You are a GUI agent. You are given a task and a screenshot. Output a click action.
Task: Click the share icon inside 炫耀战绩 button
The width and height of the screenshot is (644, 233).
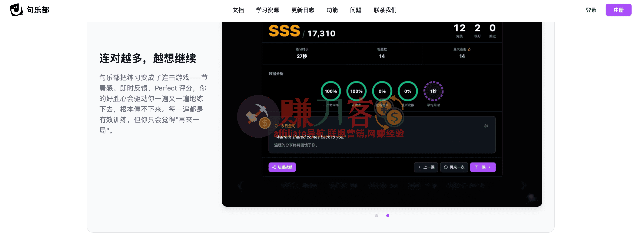click(274, 167)
